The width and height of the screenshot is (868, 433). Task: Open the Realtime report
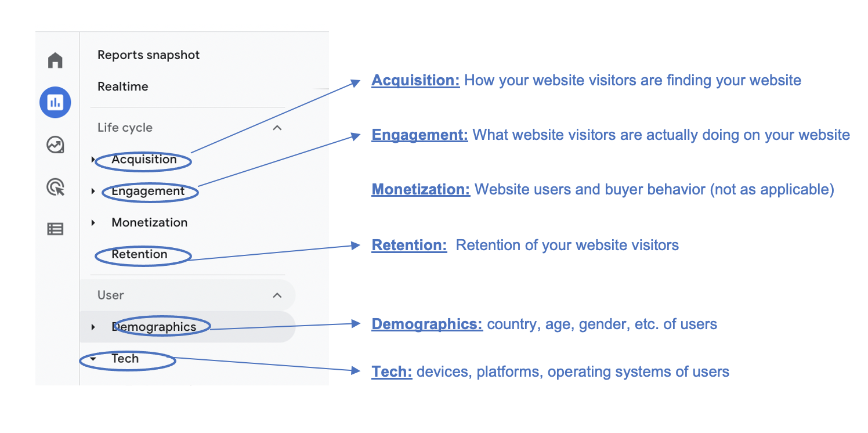point(123,86)
